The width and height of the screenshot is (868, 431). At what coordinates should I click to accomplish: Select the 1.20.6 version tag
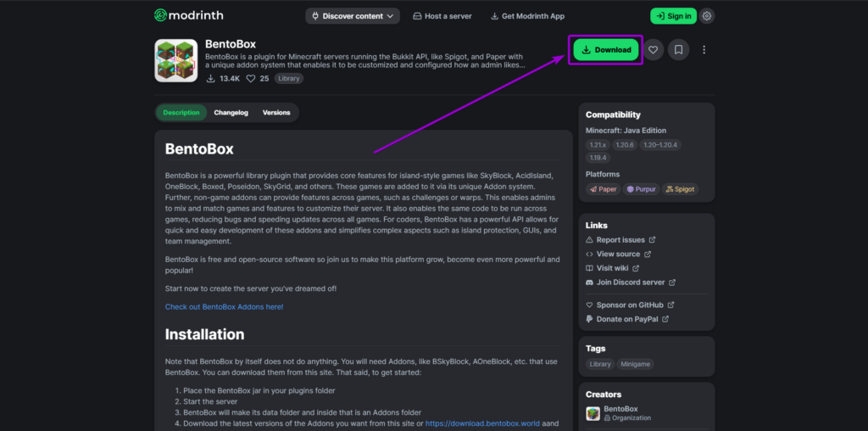coord(625,144)
